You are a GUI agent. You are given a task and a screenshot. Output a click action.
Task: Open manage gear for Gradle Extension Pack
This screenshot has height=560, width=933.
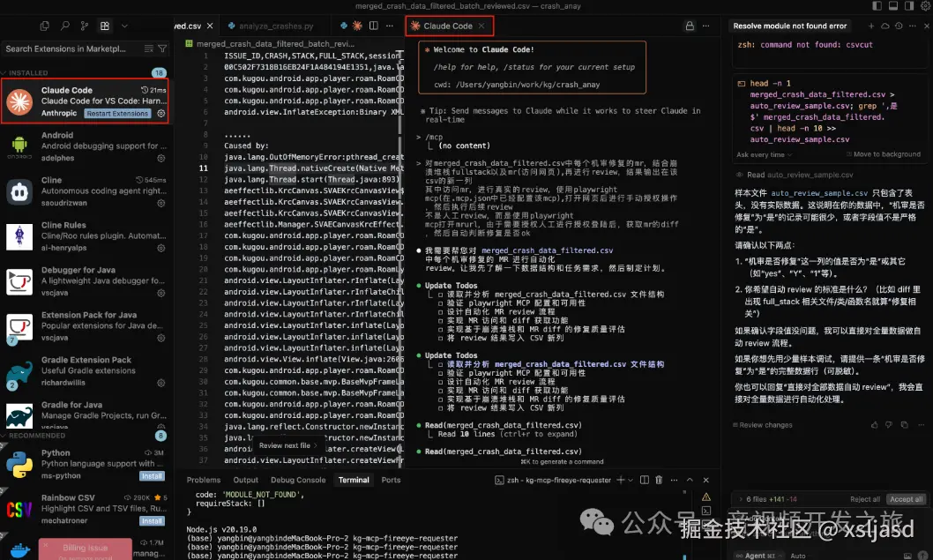[160, 383]
